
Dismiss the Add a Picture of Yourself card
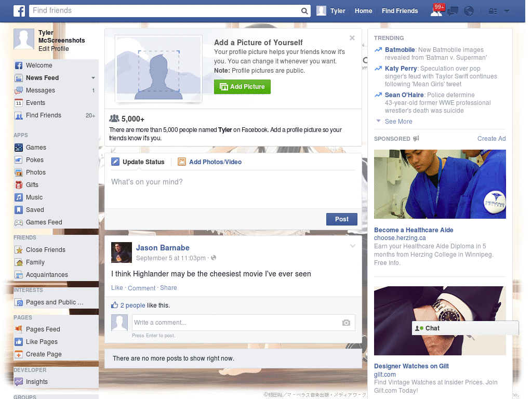(x=352, y=38)
